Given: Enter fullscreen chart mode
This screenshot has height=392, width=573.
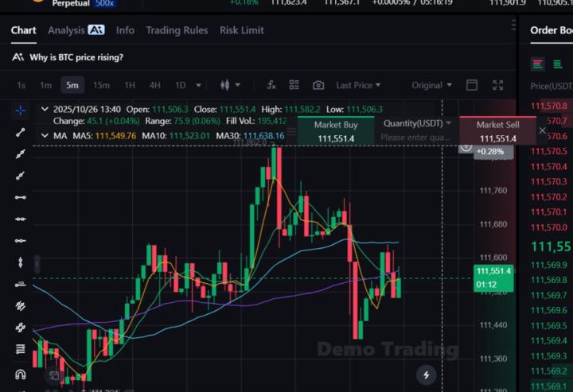Looking at the screenshot, I should 498,85.
